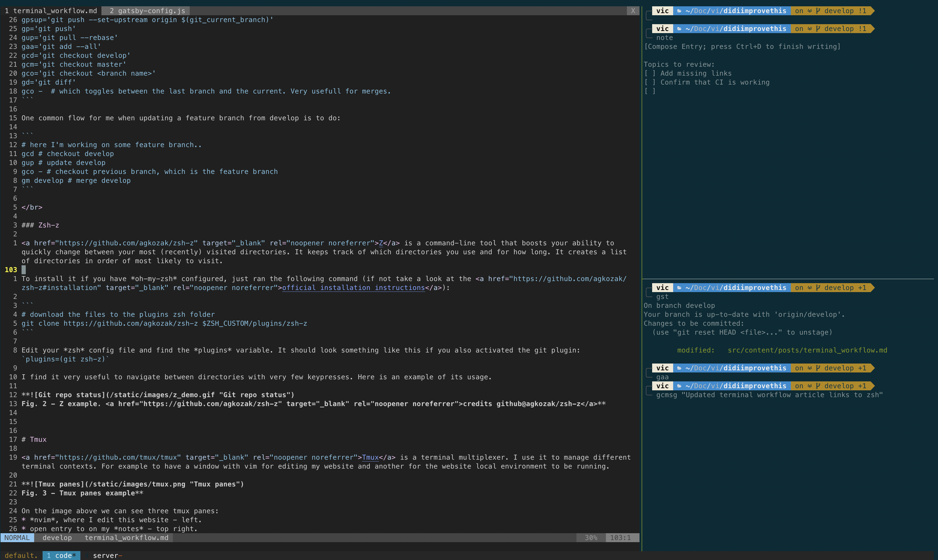This screenshot has height=560, width=938.
Task: Switch to the gatsby-config.js vim tab
Action: tap(145, 11)
